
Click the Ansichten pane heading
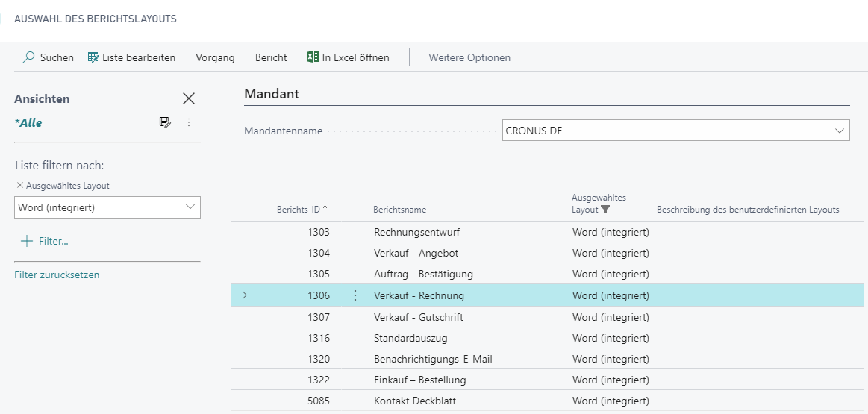click(42, 99)
